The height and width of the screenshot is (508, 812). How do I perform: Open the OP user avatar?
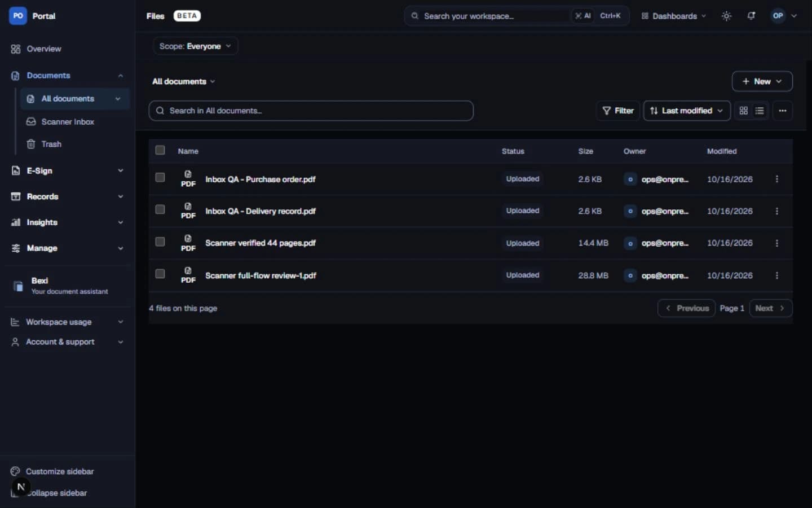[x=778, y=16]
